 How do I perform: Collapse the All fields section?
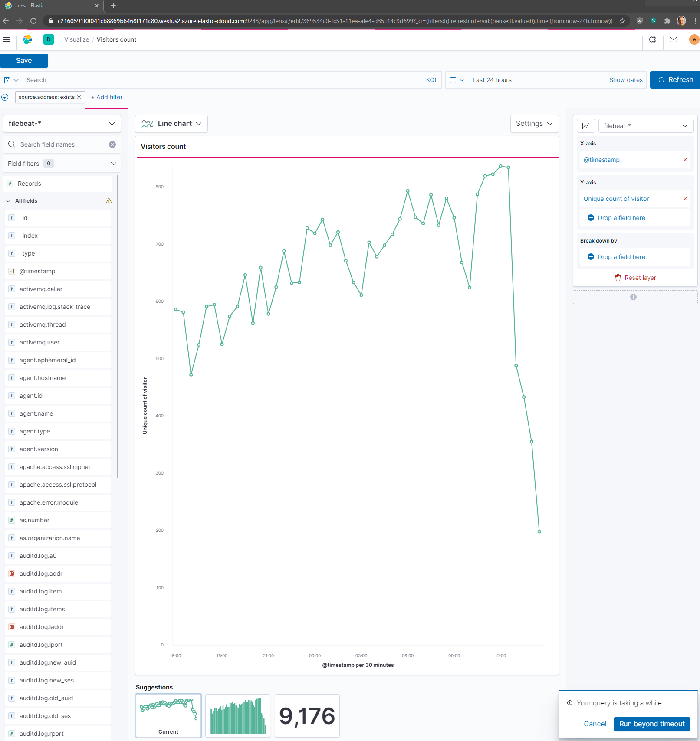8,201
